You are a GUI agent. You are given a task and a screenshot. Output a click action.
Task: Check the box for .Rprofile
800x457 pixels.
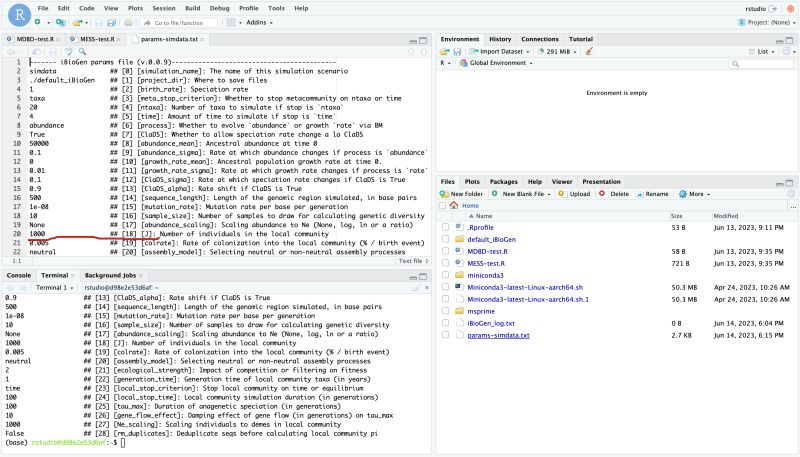(x=445, y=227)
